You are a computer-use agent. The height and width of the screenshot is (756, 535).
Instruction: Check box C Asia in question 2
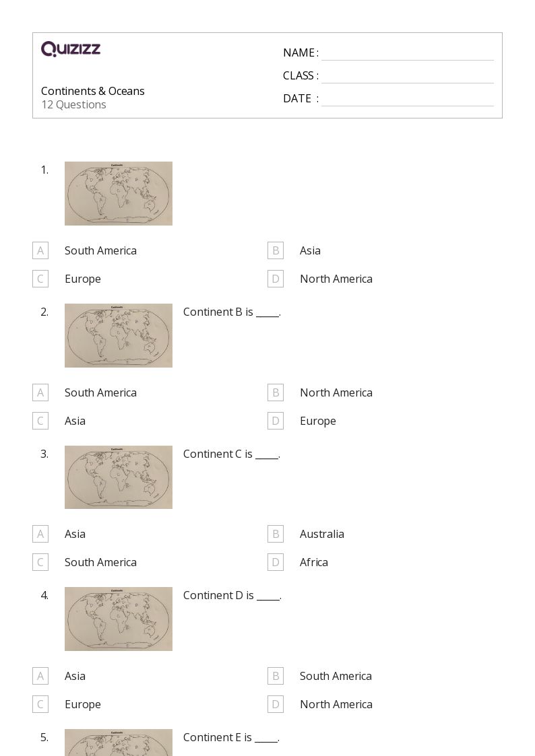40,421
